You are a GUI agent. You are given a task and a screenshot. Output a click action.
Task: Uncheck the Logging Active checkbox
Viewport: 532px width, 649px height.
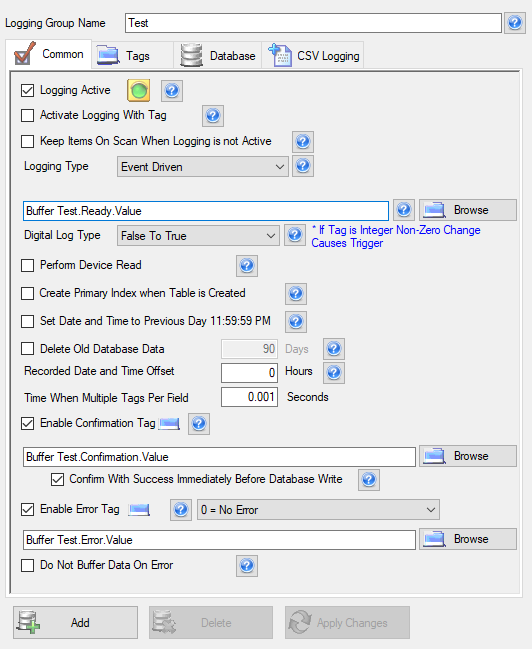[27, 90]
